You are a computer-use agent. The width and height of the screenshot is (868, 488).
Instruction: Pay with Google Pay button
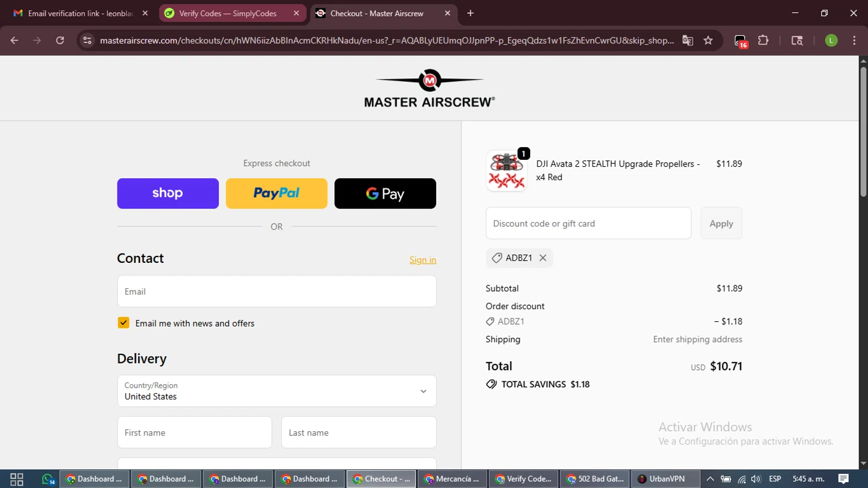385,193
